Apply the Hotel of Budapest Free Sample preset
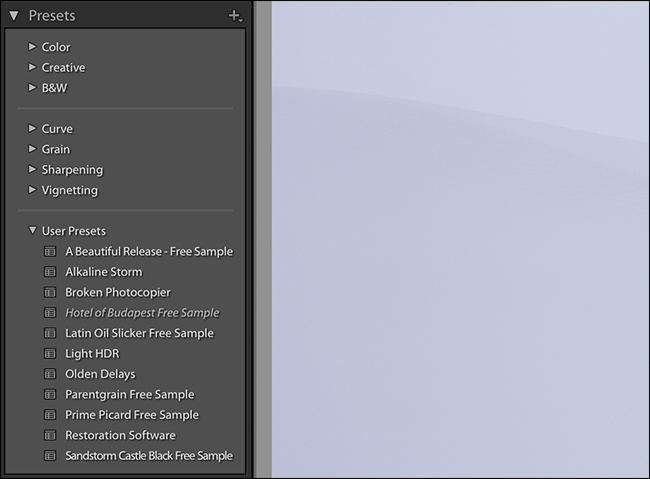The height and width of the screenshot is (479, 650). click(141, 313)
